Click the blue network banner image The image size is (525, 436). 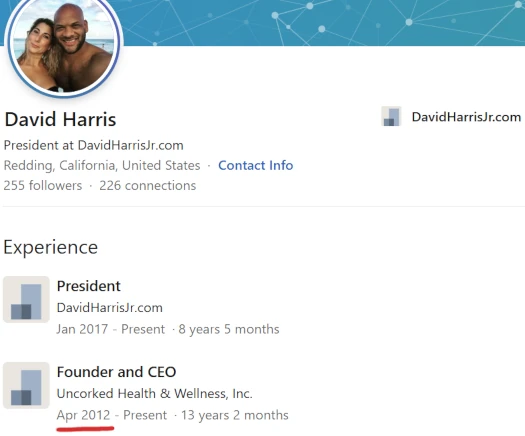tap(323, 22)
